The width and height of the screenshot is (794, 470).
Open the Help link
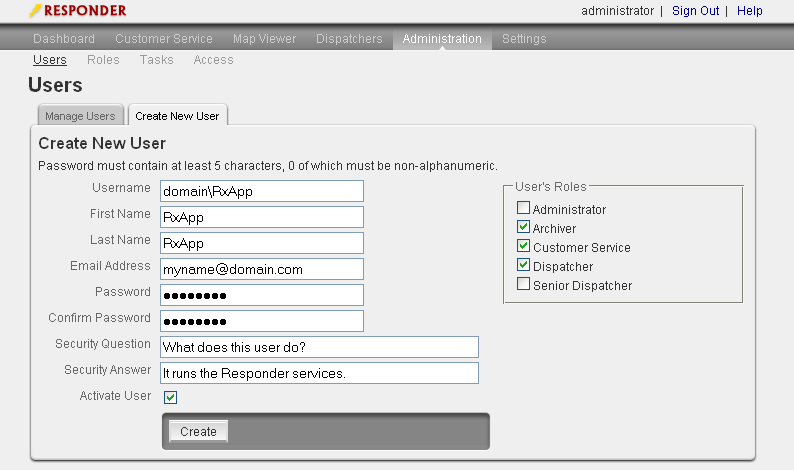click(x=749, y=11)
